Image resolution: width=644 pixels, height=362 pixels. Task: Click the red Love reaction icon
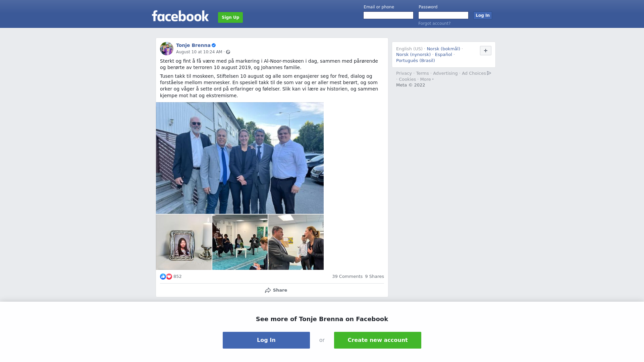(169, 277)
